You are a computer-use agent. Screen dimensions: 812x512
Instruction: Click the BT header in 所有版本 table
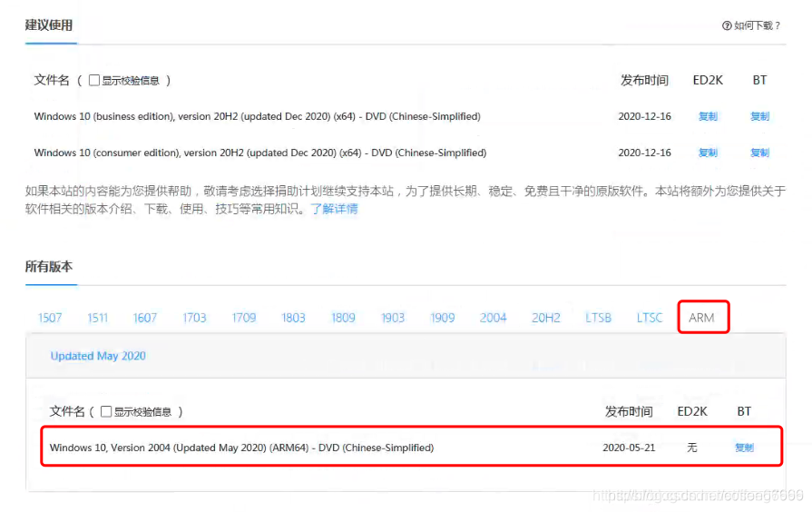pyautogui.click(x=744, y=411)
